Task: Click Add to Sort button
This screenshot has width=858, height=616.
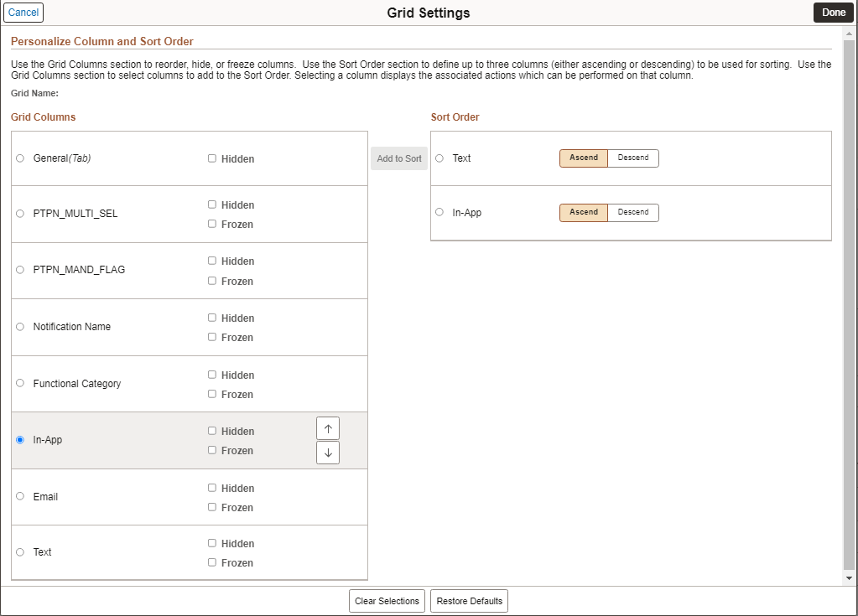Action: tap(399, 158)
